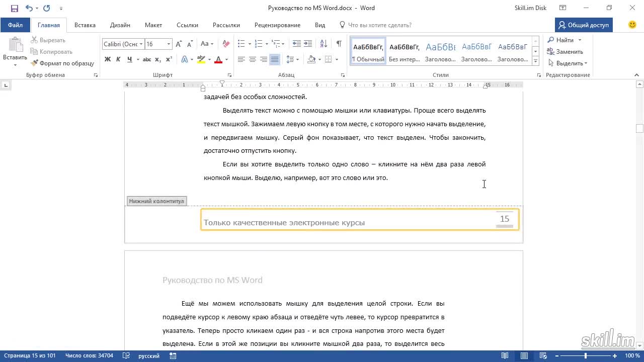Viewport: 644px width, 362px height.
Task: Decrease paragraph indent
Action: [297, 44]
